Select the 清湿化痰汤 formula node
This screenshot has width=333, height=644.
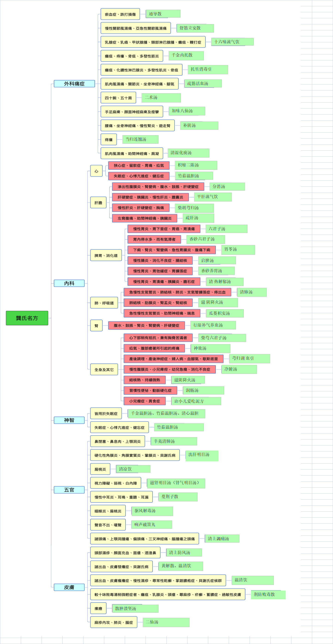tap(189, 153)
